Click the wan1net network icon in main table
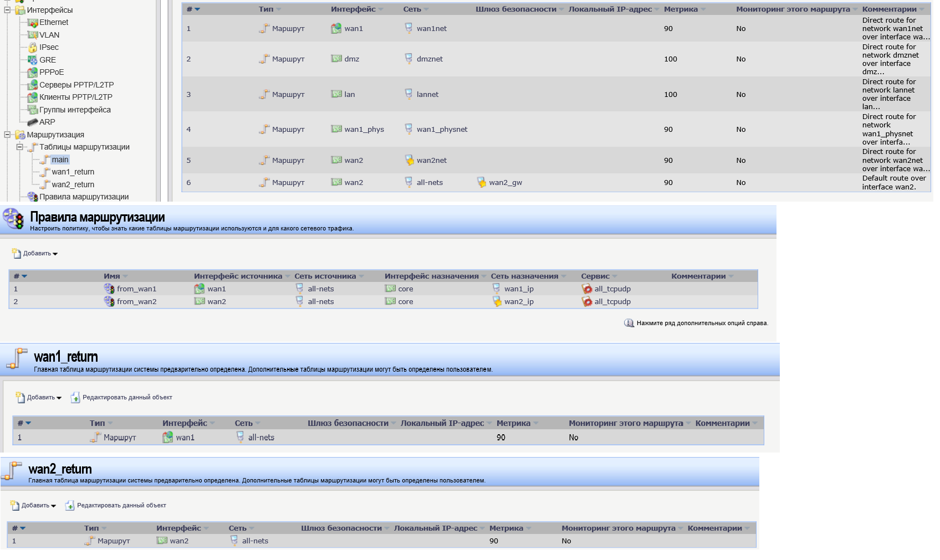The width and height of the screenshot is (940, 560). click(408, 28)
